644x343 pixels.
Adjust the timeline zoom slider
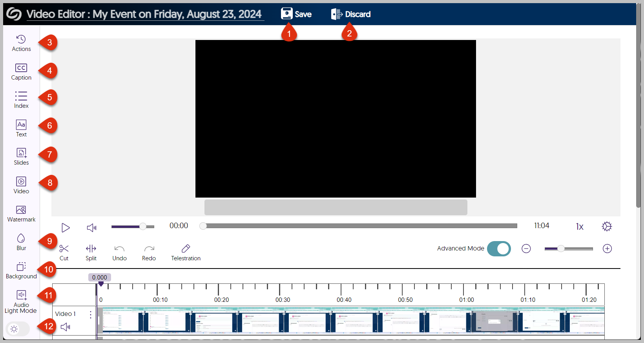click(x=569, y=249)
